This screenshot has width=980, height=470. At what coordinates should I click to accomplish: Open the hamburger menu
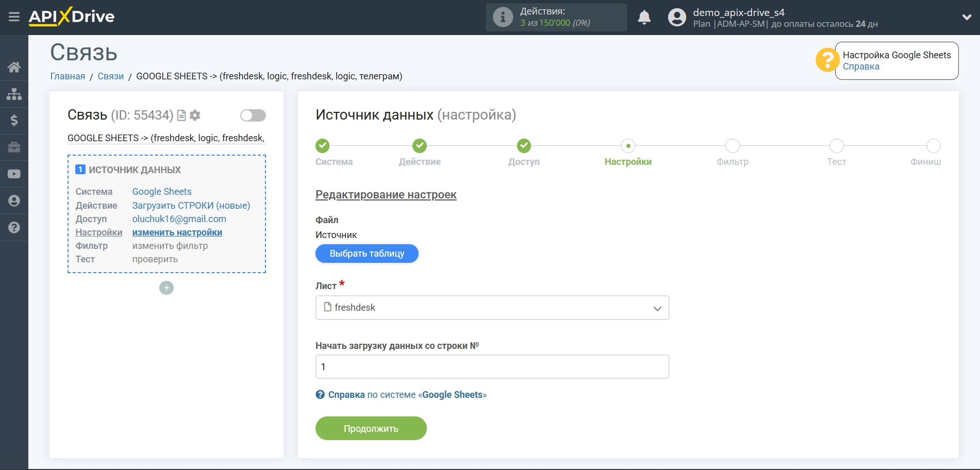(x=14, y=17)
